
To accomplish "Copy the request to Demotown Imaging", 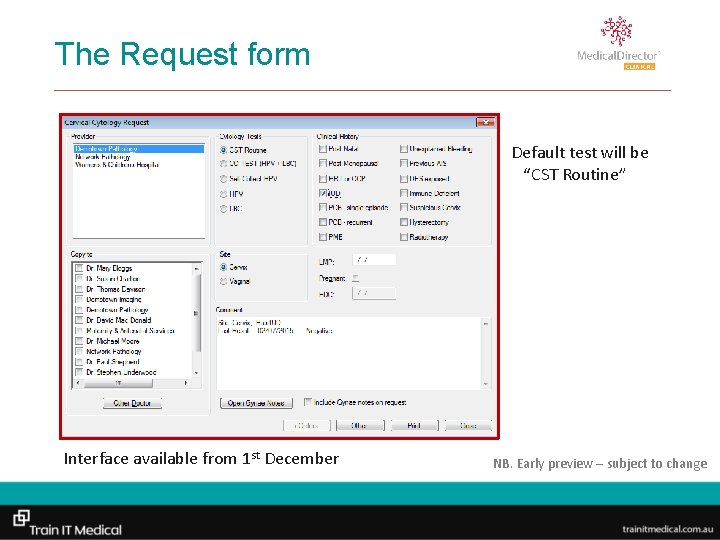I will click(x=79, y=299).
